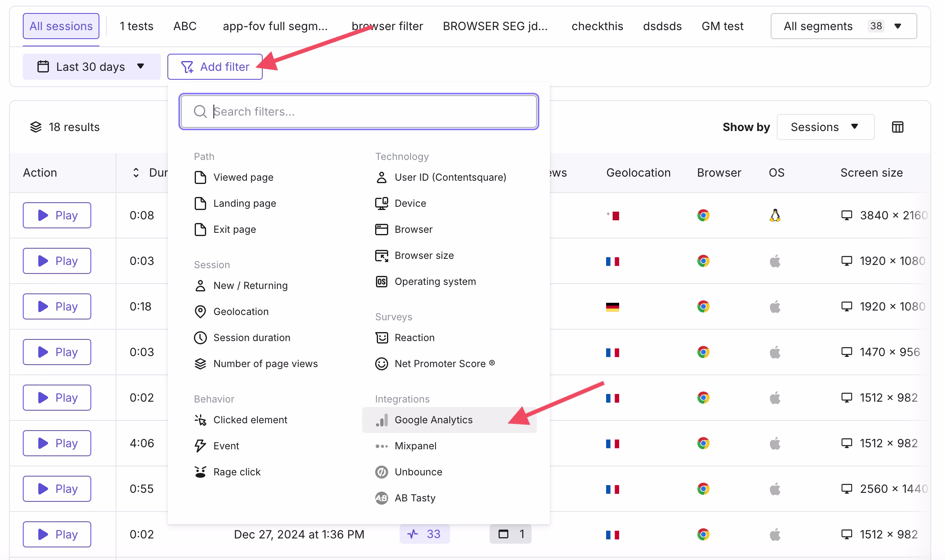Expand the All segments dropdown

tap(843, 26)
